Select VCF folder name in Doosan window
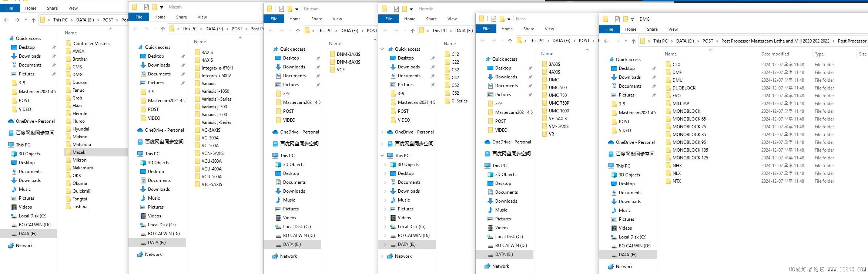The width and height of the screenshot is (868, 274). point(341,70)
